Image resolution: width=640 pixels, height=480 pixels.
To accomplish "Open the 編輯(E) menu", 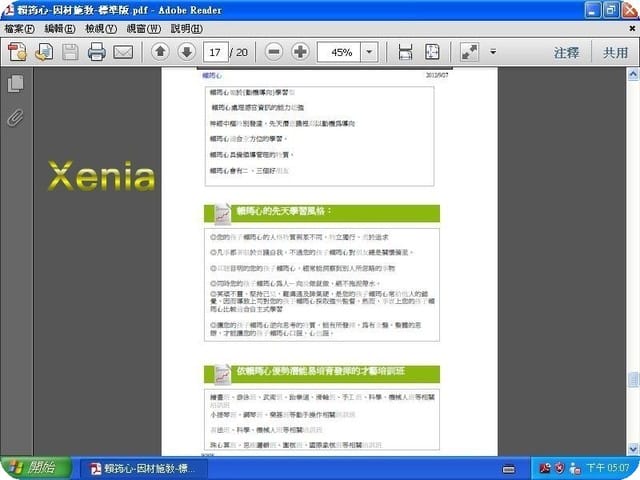I will pyautogui.click(x=60, y=29).
